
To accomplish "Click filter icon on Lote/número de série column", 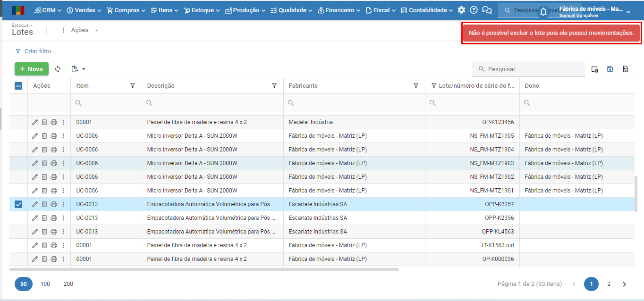I will click(434, 86).
